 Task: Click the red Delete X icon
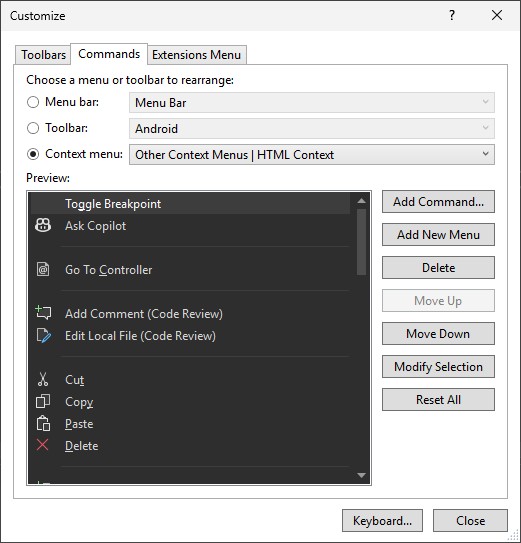click(42, 445)
